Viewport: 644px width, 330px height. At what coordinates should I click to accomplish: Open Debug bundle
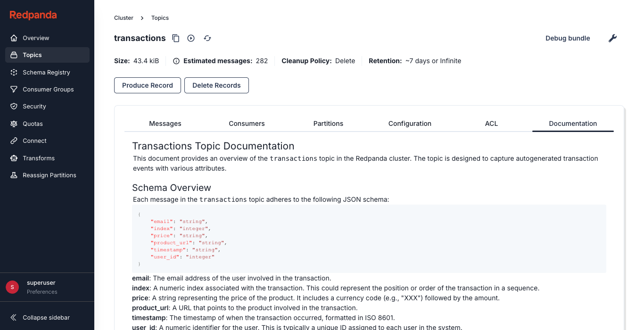tap(568, 38)
